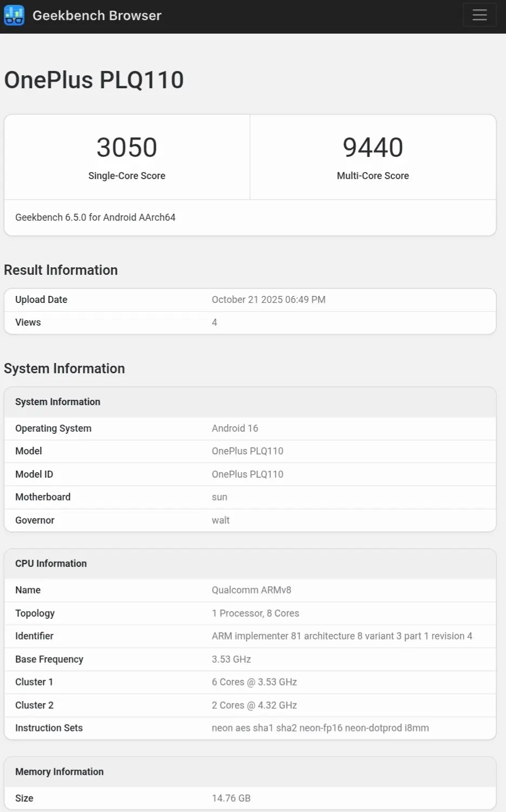Click the Geekbench logo icon

(14, 15)
